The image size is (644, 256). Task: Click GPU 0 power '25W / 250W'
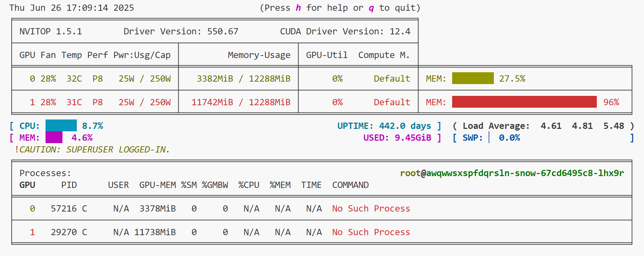tap(145, 79)
